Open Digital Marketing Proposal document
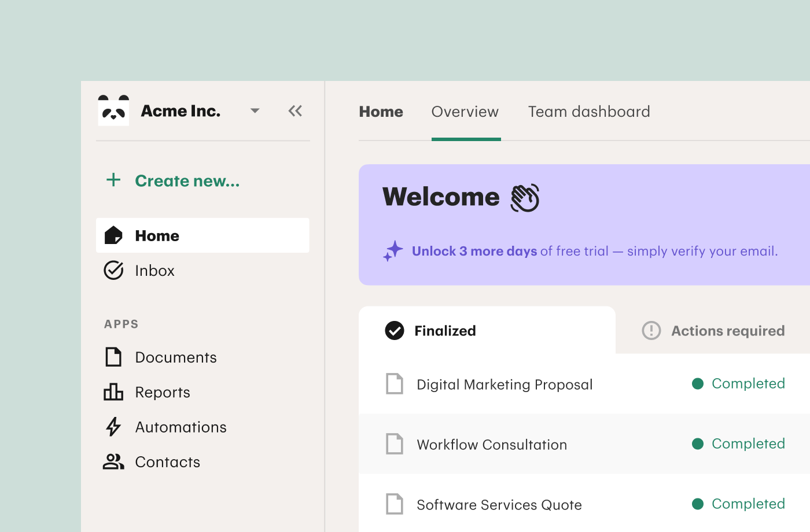 pos(505,385)
